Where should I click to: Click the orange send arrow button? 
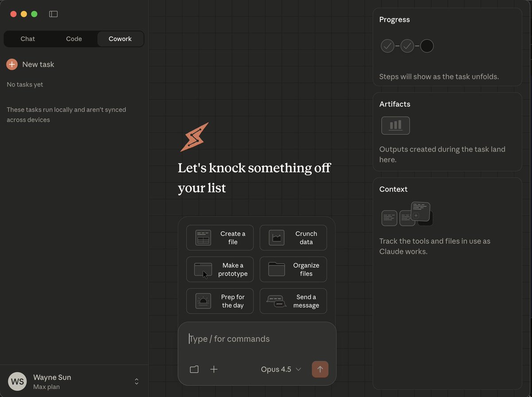click(x=320, y=369)
